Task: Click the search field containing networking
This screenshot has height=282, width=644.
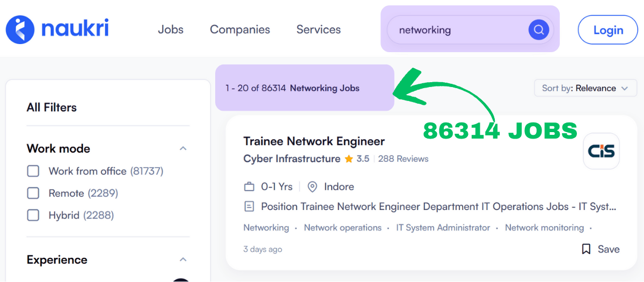Action: click(x=456, y=30)
